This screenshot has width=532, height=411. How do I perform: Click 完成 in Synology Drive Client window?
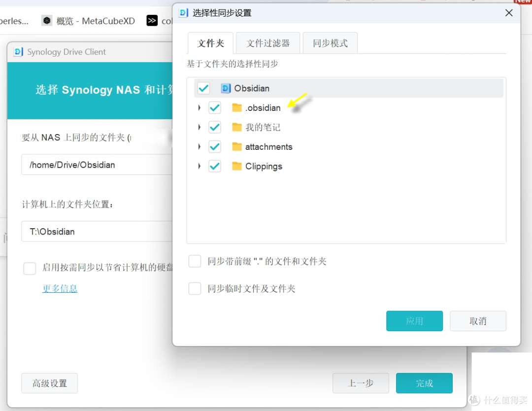(424, 383)
